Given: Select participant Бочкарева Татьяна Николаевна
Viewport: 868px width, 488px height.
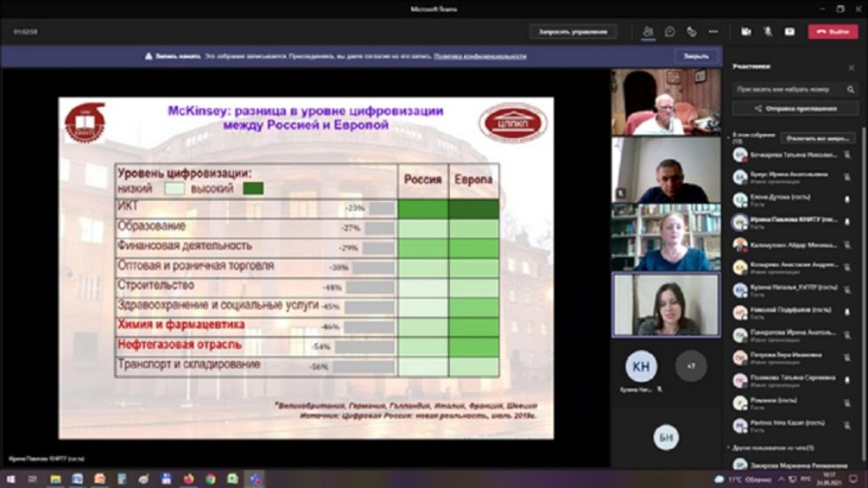Looking at the screenshot, I should [794, 156].
